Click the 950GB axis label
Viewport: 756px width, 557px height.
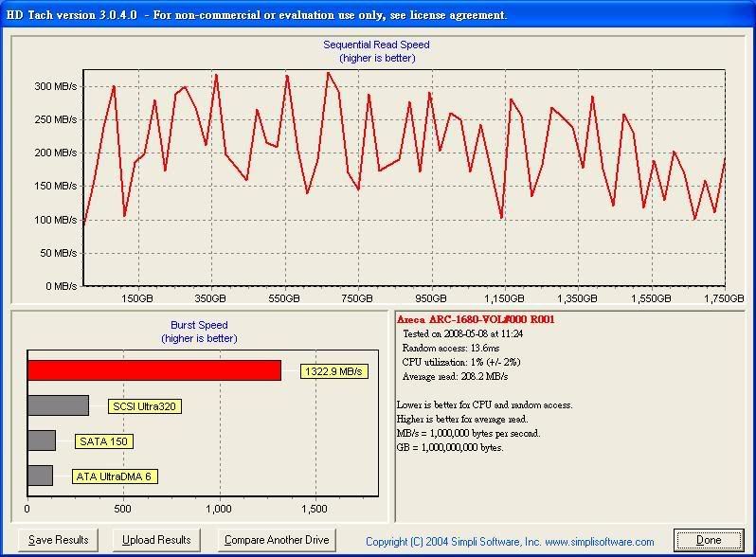(430, 298)
